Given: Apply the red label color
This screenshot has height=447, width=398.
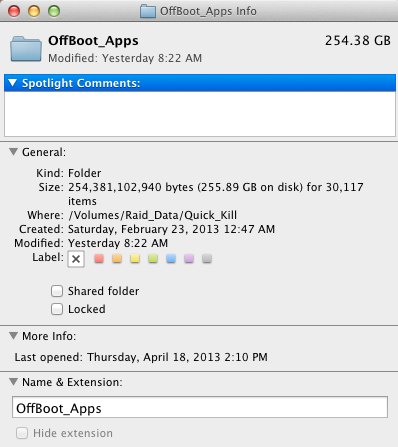Looking at the screenshot, I should (x=99, y=259).
